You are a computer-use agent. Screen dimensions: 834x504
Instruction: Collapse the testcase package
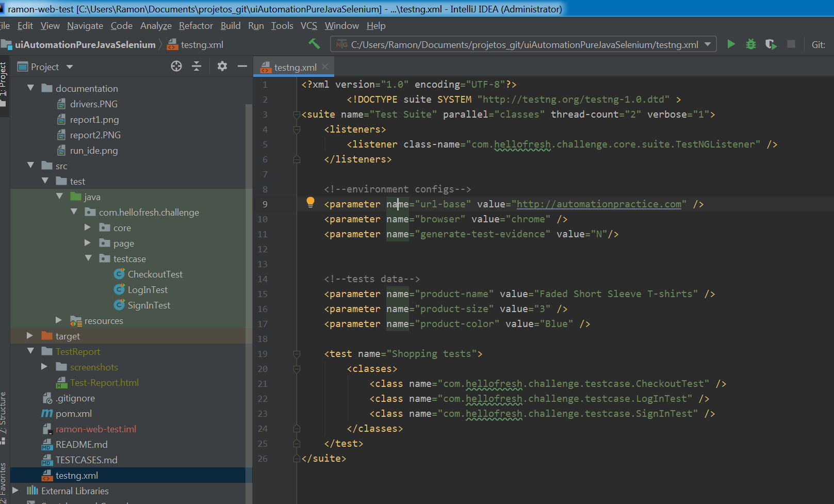(x=88, y=258)
